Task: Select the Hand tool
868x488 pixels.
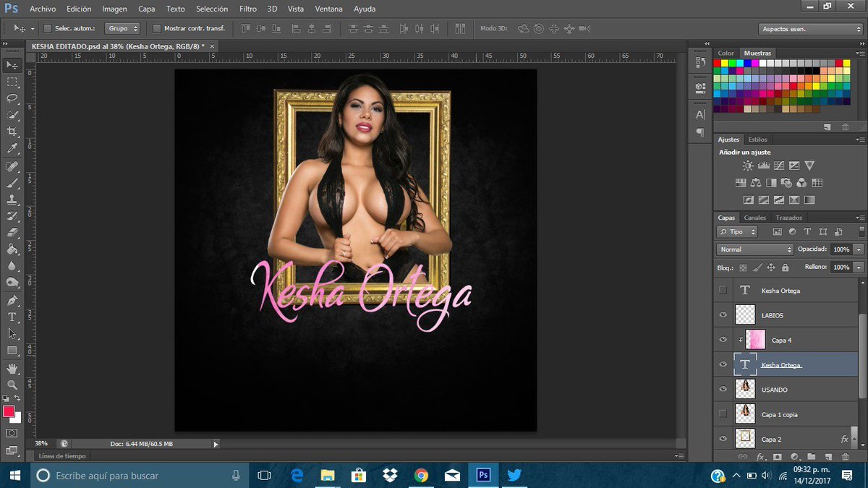Action: (x=12, y=369)
